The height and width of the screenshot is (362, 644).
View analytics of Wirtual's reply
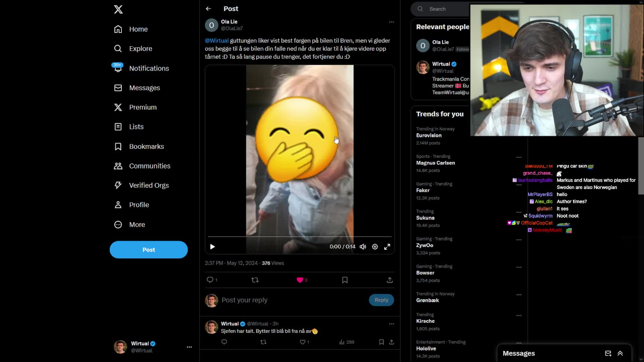tap(346, 342)
